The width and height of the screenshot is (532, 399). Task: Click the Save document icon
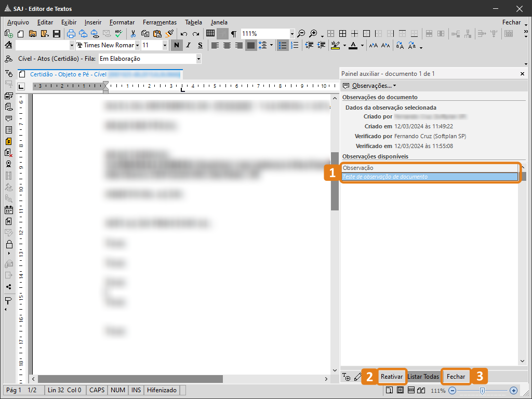57,34
